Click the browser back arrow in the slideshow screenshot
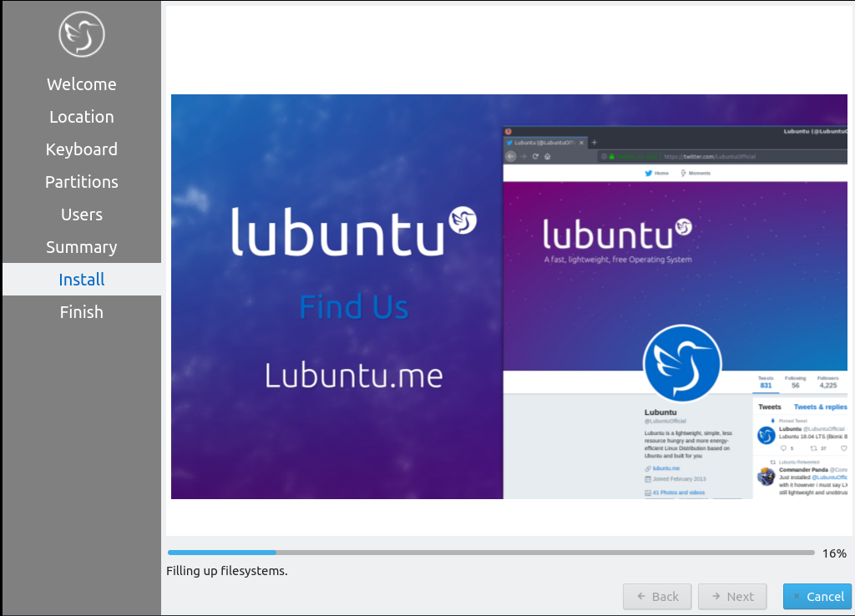The height and width of the screenshot is (616, 855). 511,156
